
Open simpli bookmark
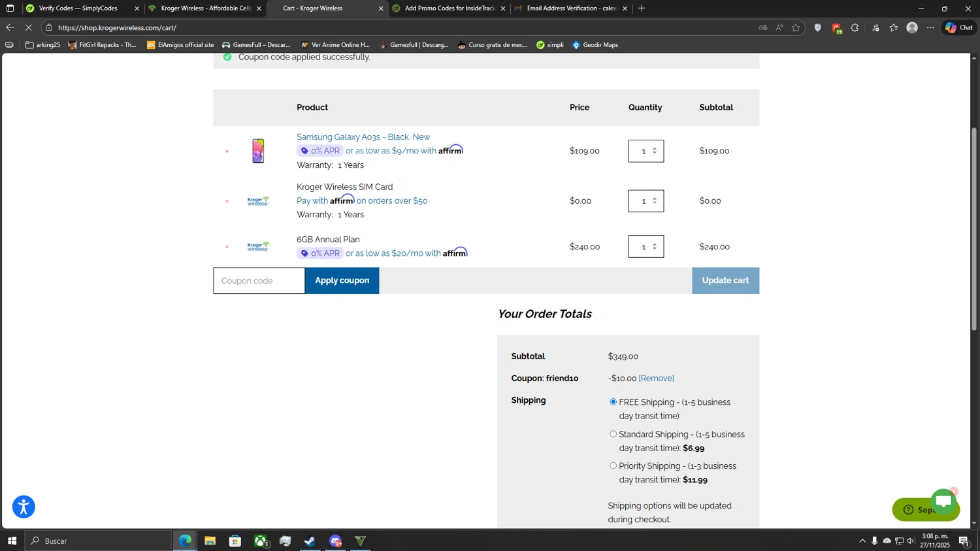(549, 45)
